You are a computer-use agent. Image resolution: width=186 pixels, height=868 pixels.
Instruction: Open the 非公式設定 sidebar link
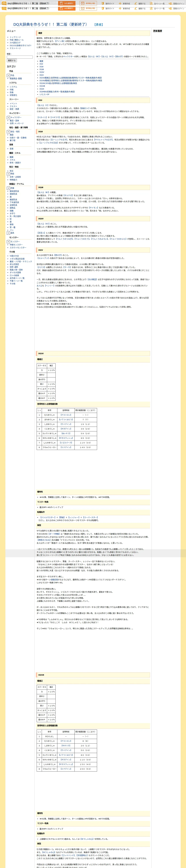coord(14,264)
